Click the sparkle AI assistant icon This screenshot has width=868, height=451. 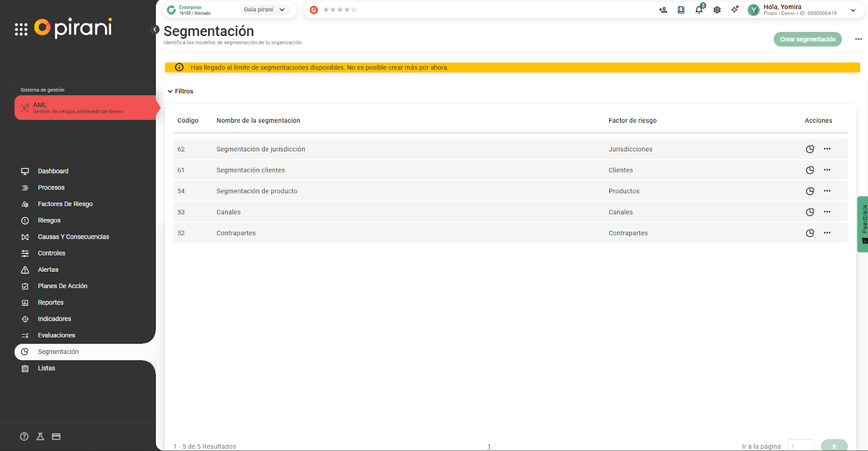click(x=735, y=10)
